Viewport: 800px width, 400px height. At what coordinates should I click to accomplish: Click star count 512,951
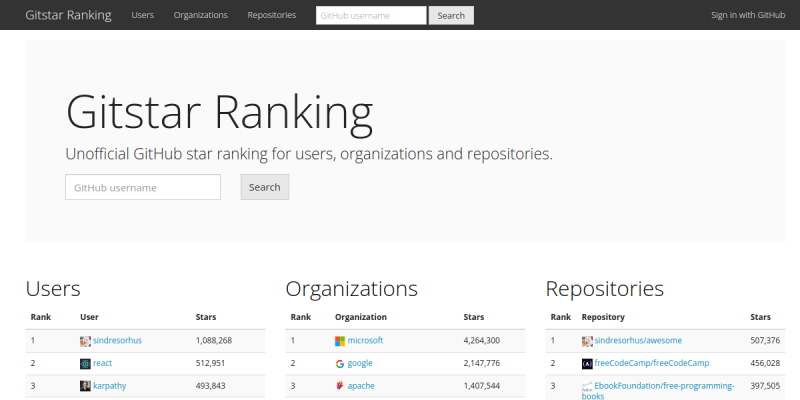point(210,363)
